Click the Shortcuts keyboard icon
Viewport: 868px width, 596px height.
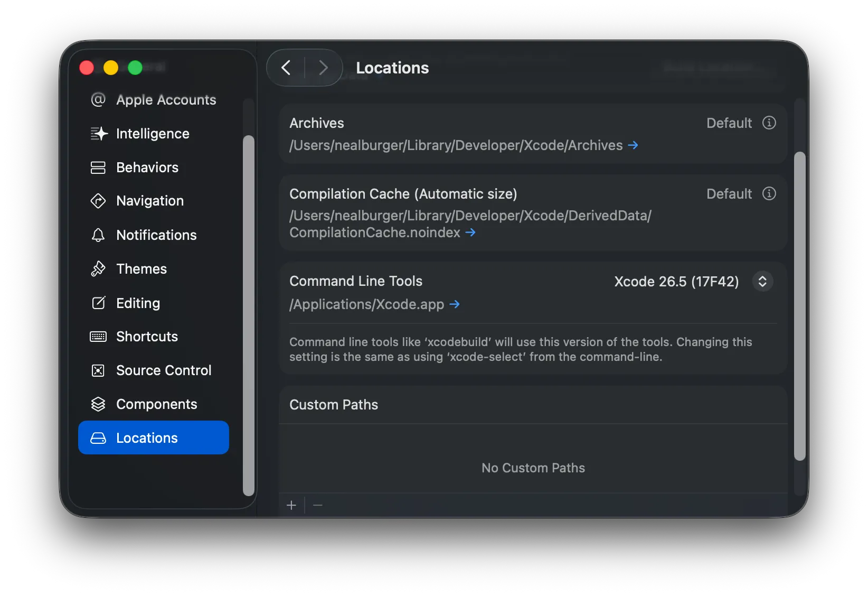click(x=98, y=337)
